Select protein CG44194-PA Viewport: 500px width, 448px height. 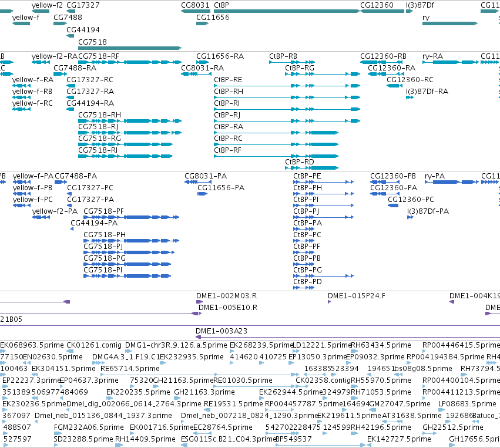pyautogui.click(x=94, y=223)
